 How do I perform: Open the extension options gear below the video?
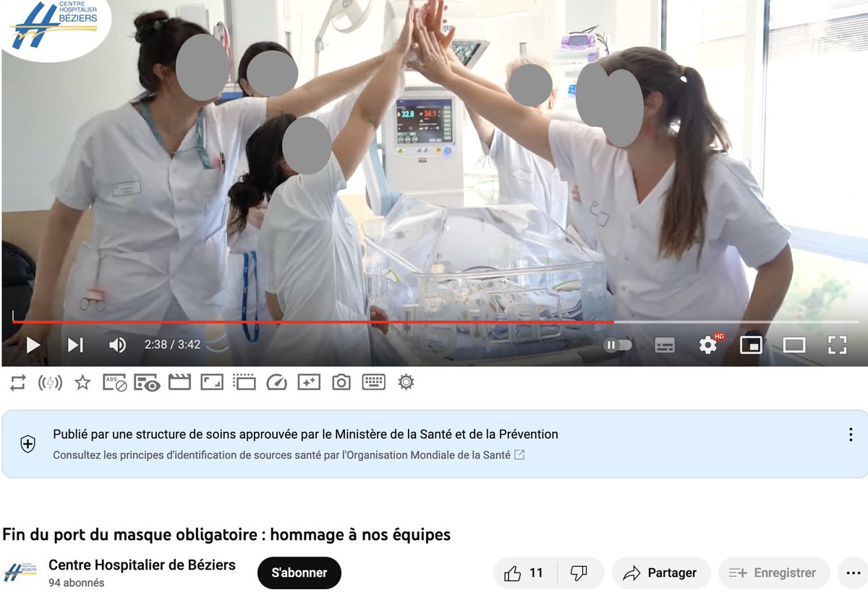point(406,382)
